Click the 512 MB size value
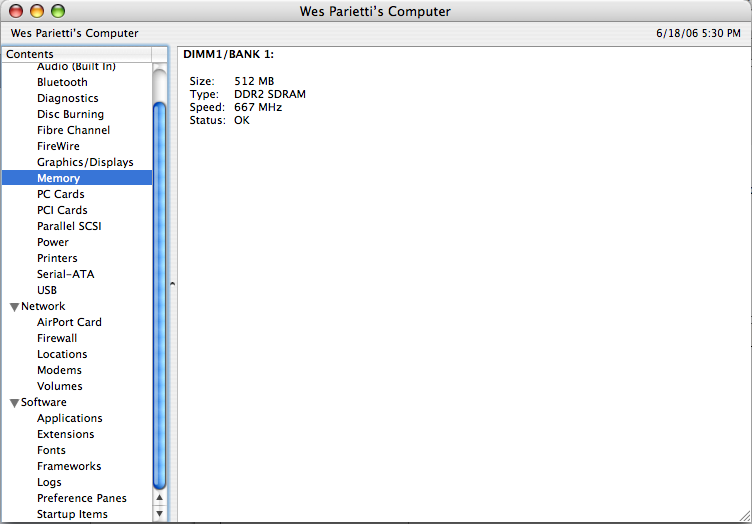The image size is (752, 524). [x=254, y=82]
